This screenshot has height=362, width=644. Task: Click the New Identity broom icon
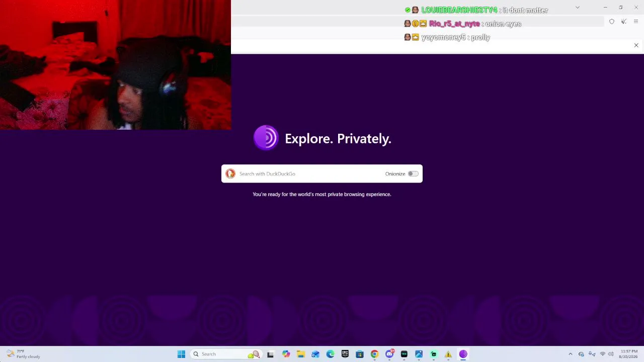click(624, 22)
